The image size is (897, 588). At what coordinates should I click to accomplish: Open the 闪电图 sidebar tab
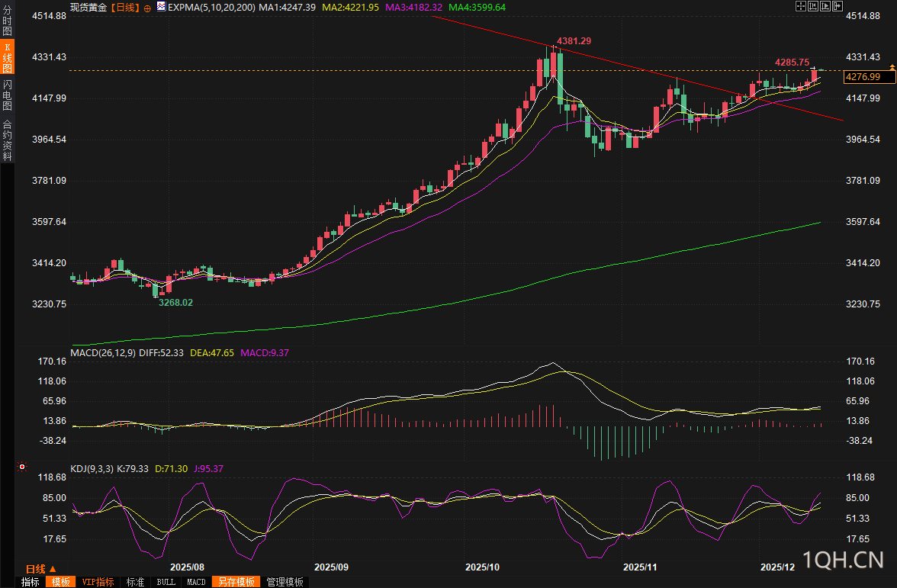[7, 95]
